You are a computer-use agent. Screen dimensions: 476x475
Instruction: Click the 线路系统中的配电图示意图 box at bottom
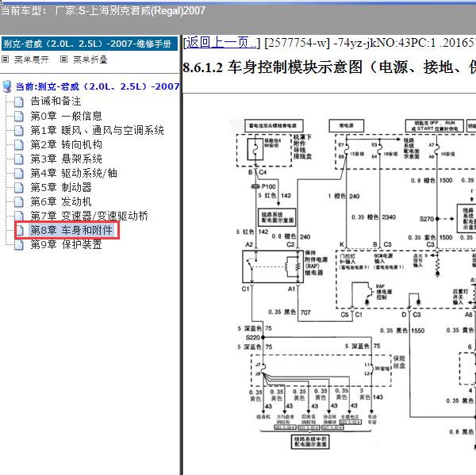click(x=310, y=442)
